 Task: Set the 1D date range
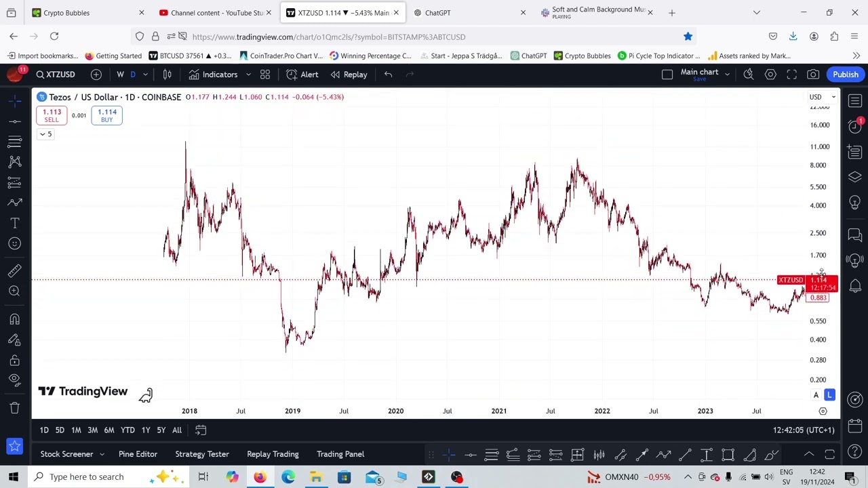click(x=44, y=430)
